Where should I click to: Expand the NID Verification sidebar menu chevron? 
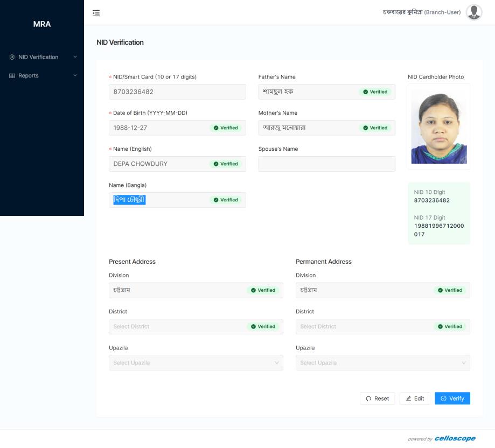(75, 57)
